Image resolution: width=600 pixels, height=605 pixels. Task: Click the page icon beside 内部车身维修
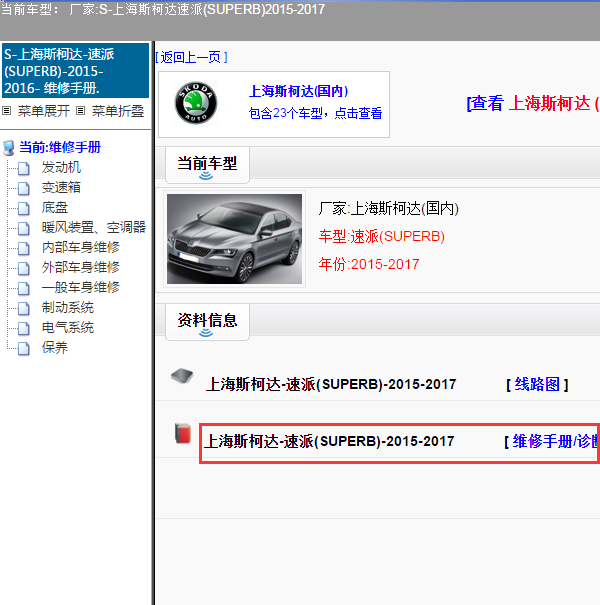[24, 248]
